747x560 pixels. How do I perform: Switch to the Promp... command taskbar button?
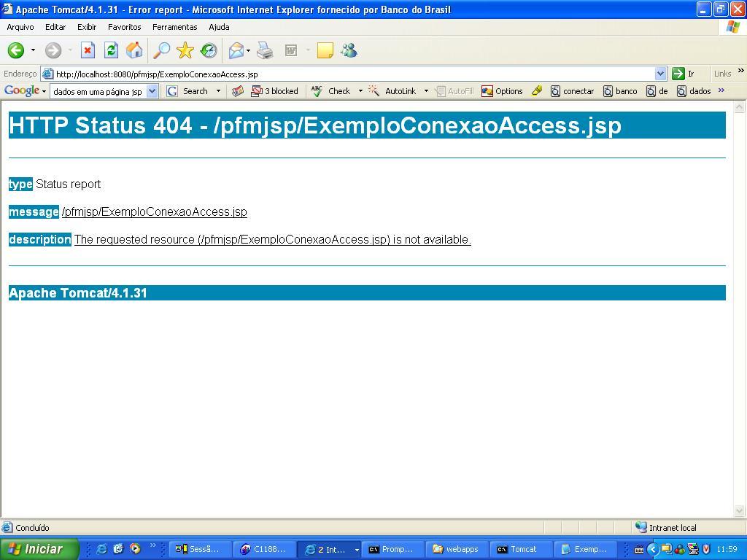click(x=392, y=550)
